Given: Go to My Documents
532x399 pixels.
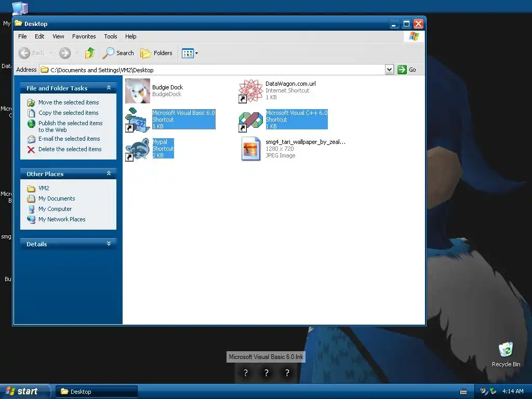Looking at the screenshot, I should (x=57, y=198).
